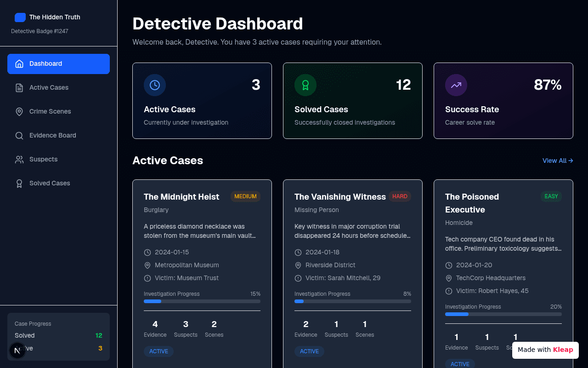Click the location pin beside Metropolitan Museum
This screenshot has height=368, width=588.
point(147,265)
